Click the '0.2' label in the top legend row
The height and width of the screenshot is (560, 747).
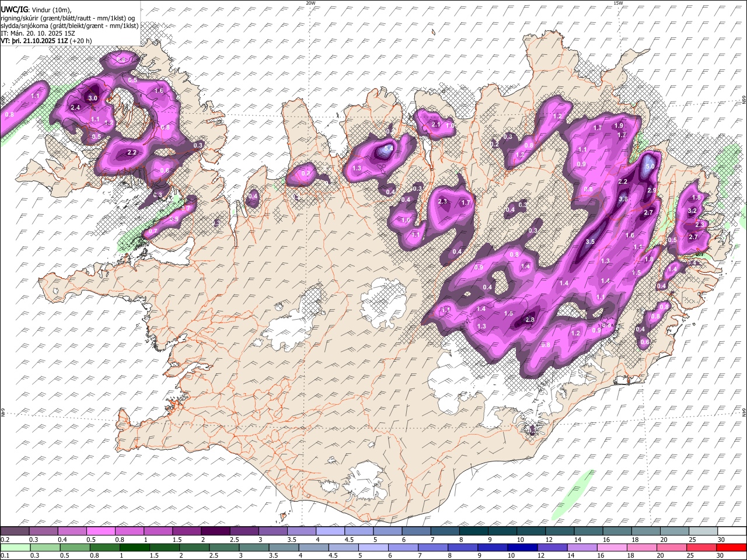coord(5,540)
